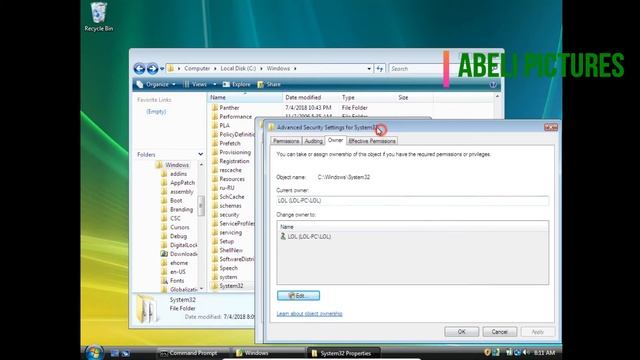Select addins in the Folders tree

tap(174, 174)
